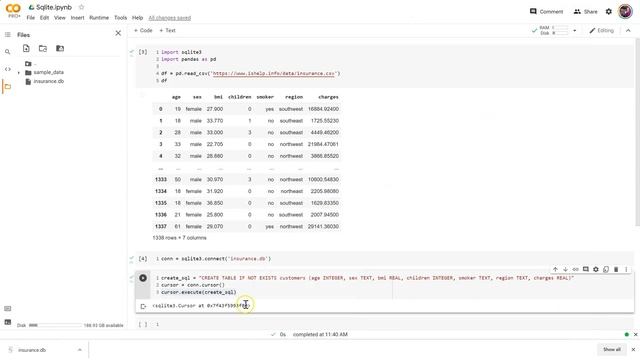The width and height of the screenshot is (640, 360).
Task: Open the Runtime menu
Action: pyautogui.click(x=99, y=18)
